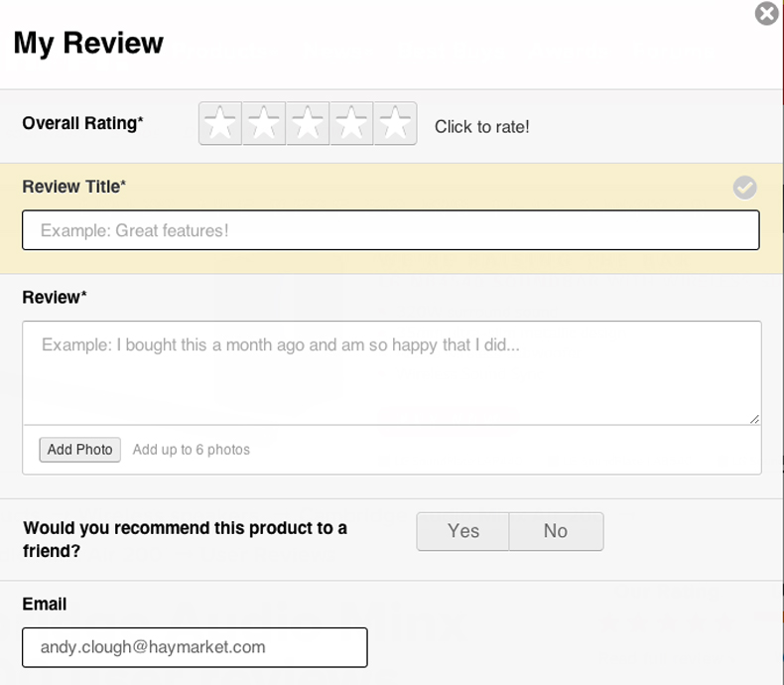The image size is (784, 685).
Task: Click inside the Review text area
Action: point(391,372)
